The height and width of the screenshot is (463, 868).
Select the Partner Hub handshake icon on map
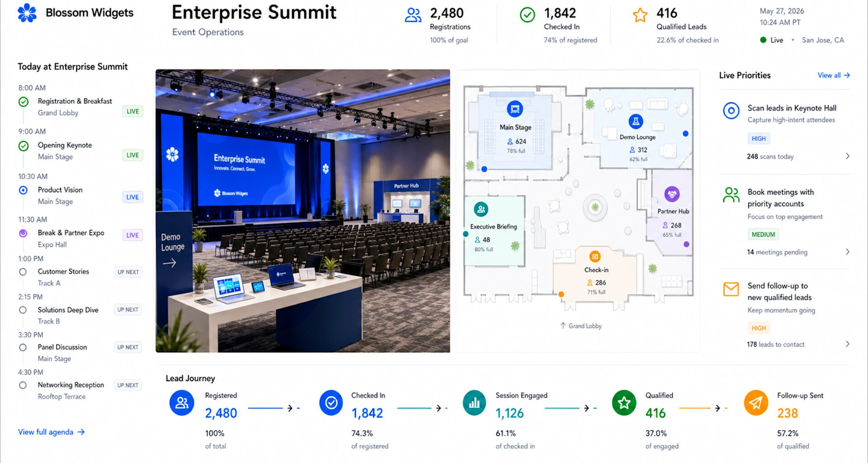pos(672,194)
